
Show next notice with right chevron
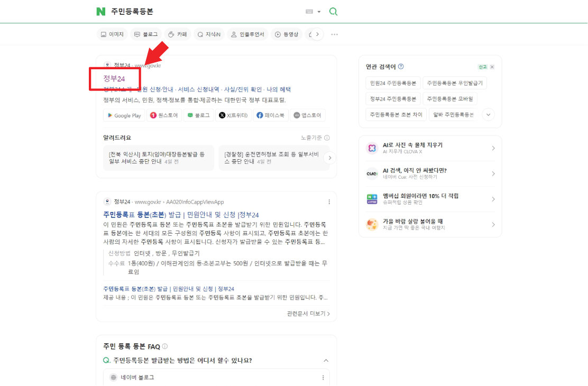[x=329, y=158]
